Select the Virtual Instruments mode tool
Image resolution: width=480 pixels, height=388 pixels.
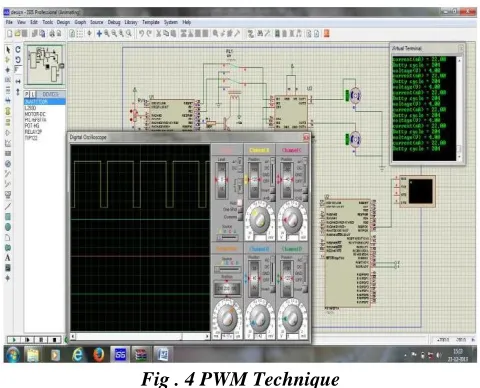click(8, 194)
